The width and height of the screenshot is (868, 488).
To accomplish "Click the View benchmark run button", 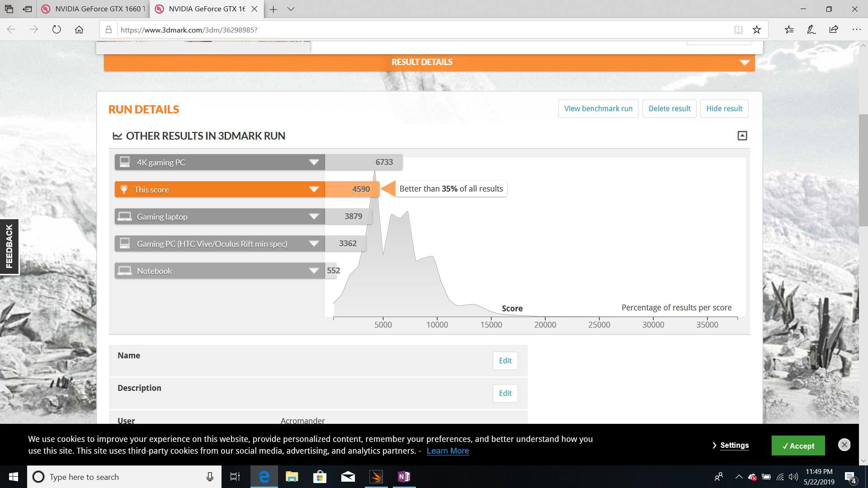I will [598, 108].
